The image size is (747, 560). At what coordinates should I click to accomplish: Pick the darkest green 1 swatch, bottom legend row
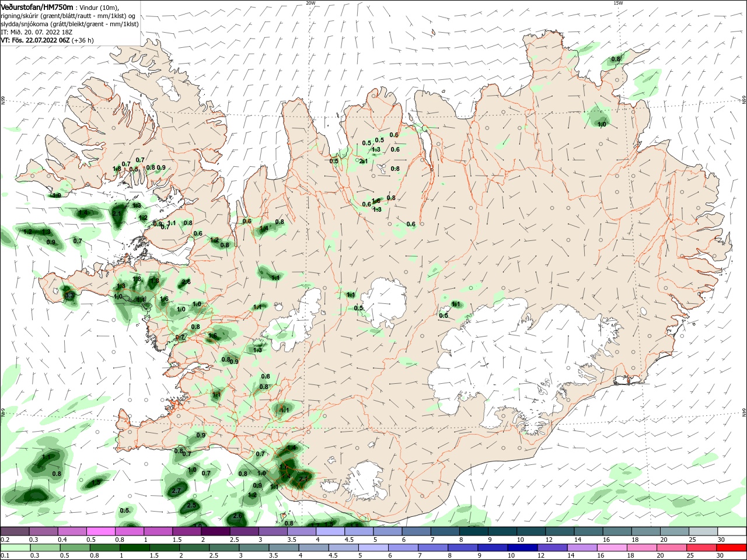(x=134, y=548)
